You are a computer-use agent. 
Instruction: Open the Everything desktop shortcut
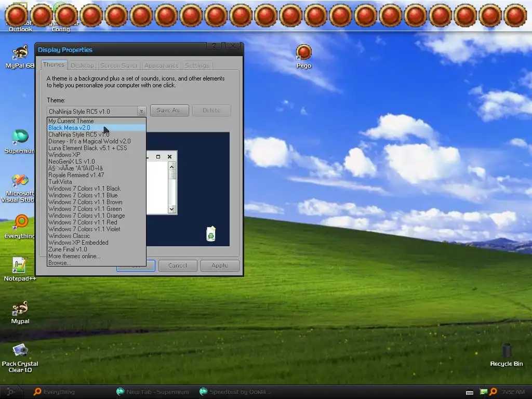[20, 227]
